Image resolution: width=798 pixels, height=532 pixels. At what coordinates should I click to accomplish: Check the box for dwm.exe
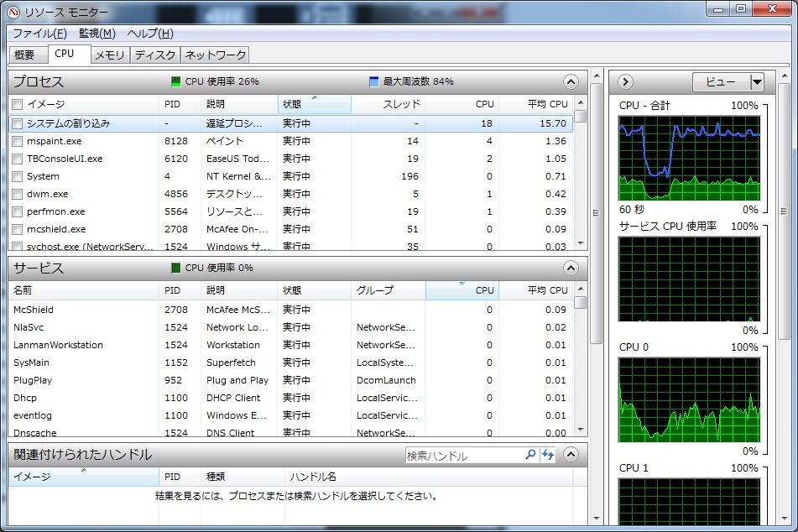point(18,194)
